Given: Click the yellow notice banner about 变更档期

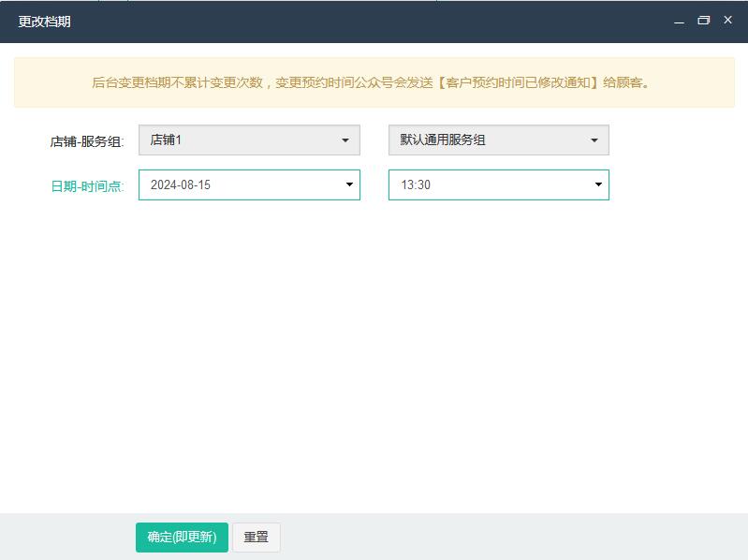Looking at the screenshot, I should pos(374,82).
